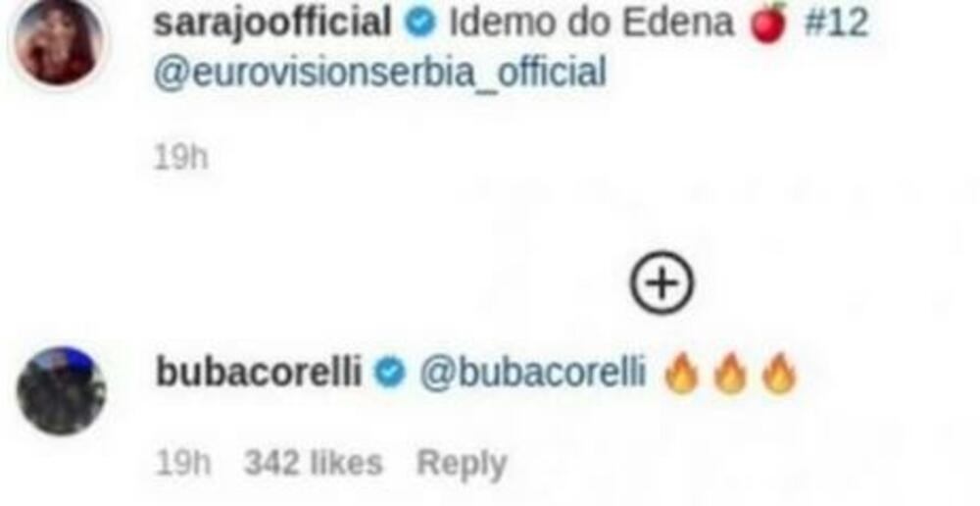Click the circled plus to load more comments
This screenshot has height=506, width=980.
coord(661,282)
